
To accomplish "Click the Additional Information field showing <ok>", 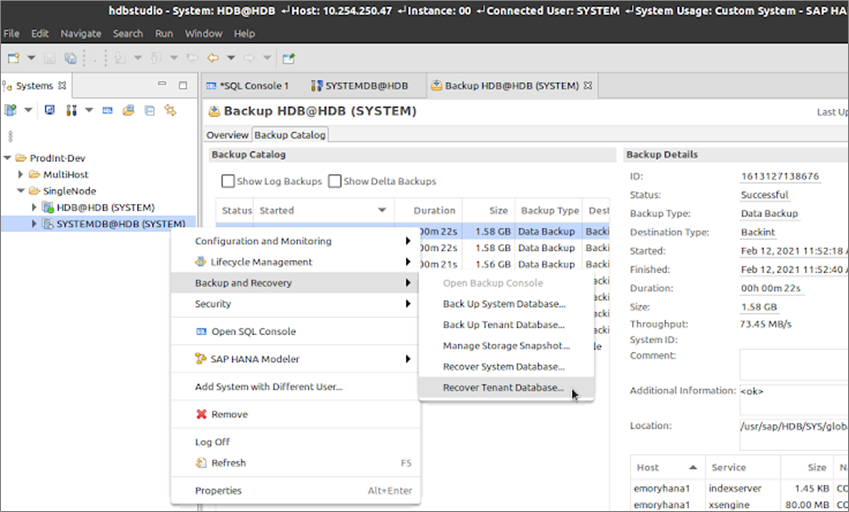I will [794, 399].
